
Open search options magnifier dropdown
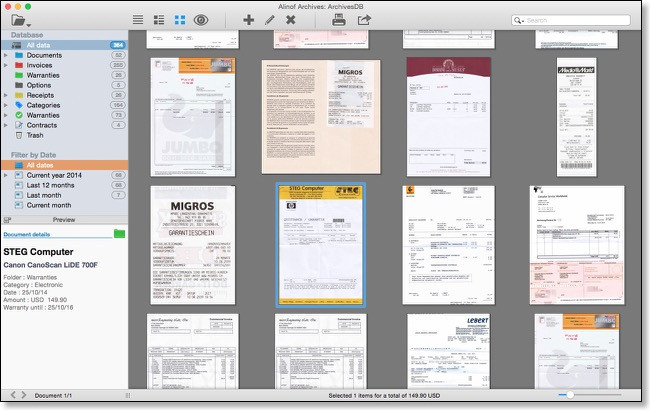coord(519,20)
